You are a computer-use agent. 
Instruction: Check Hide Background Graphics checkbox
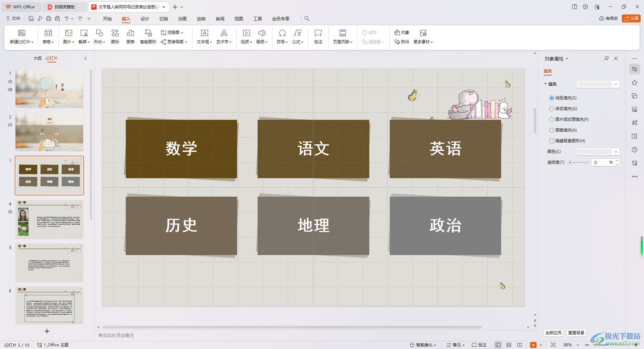[x=552, y=141]
